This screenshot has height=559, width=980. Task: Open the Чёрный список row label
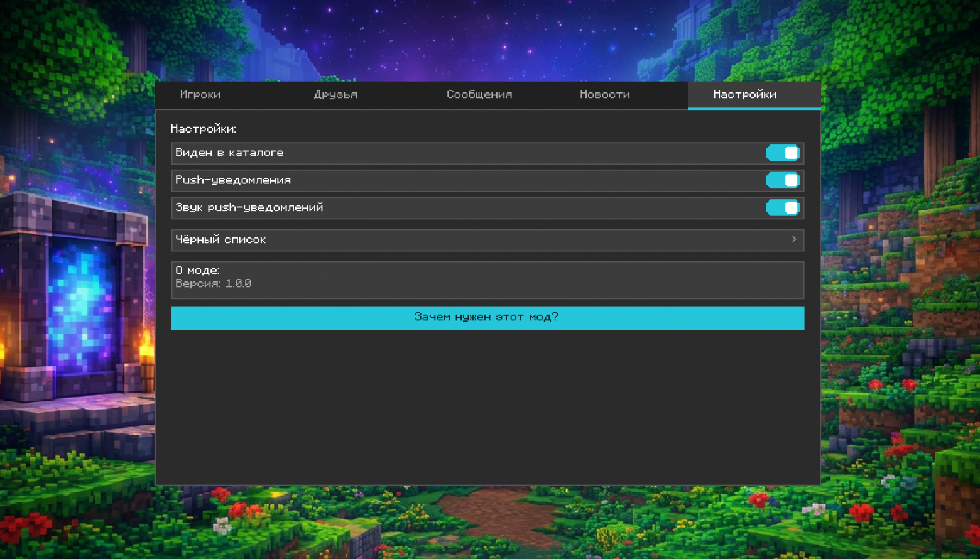click(x=220, y=240)
